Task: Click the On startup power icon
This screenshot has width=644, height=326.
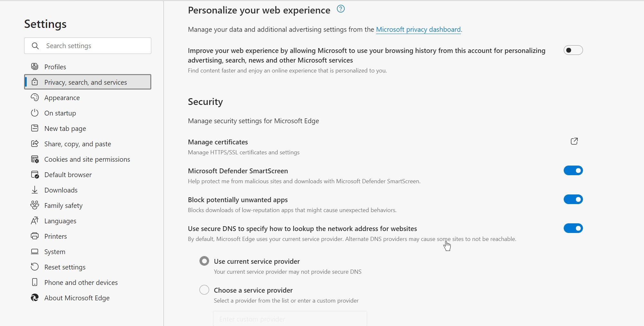Action: pyautogui.click(x=35, y=113)
